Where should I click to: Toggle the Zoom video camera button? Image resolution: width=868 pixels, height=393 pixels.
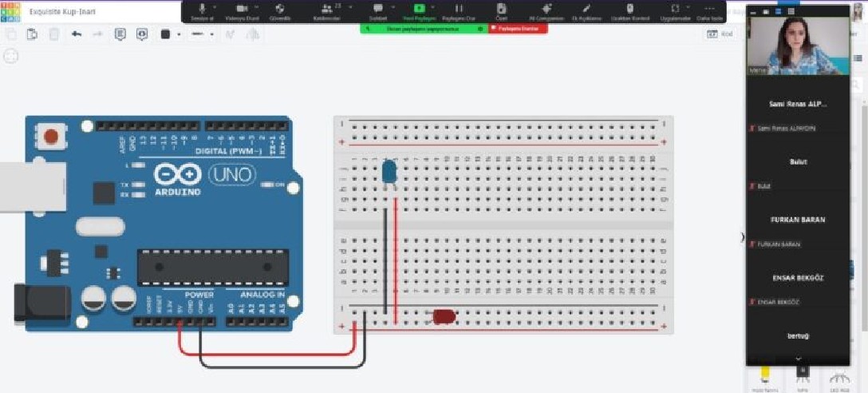click(x=242, y=11)
